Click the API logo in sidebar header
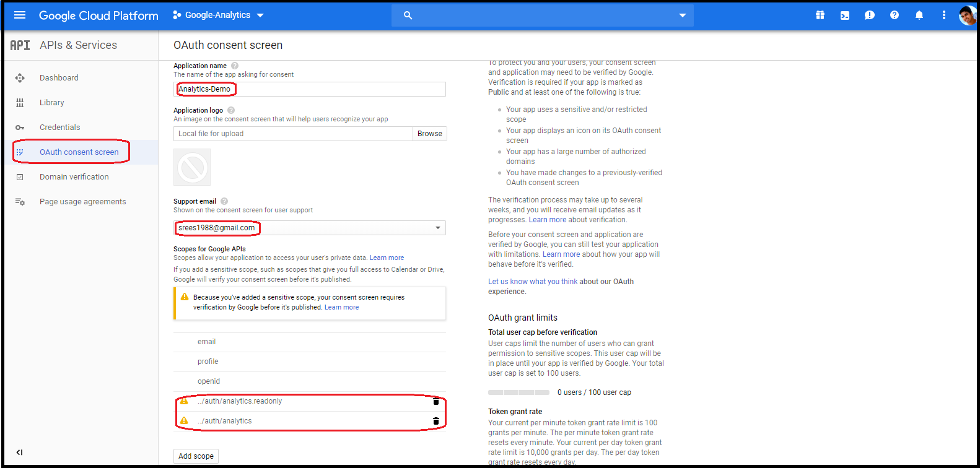 tap(20, 45)
